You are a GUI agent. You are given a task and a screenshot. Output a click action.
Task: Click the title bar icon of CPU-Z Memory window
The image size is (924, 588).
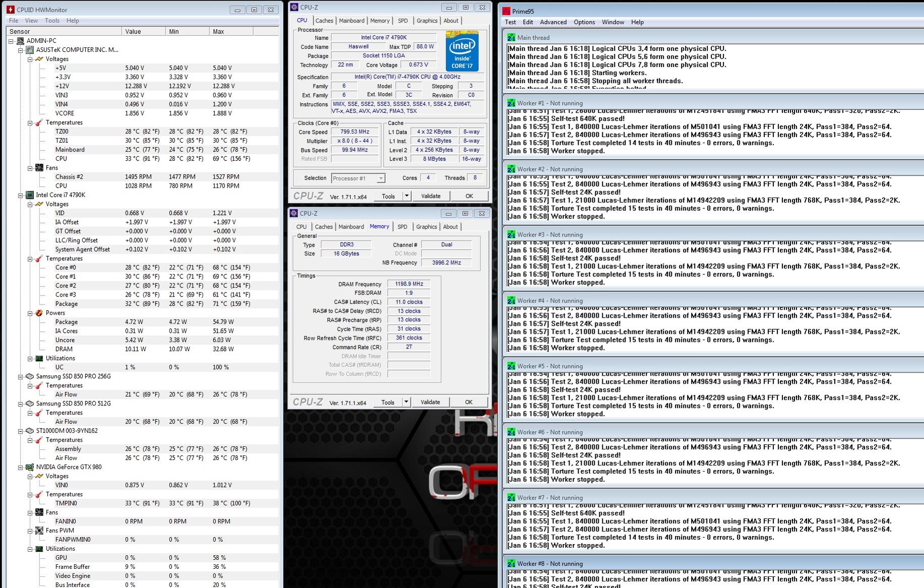pos(294,213)
